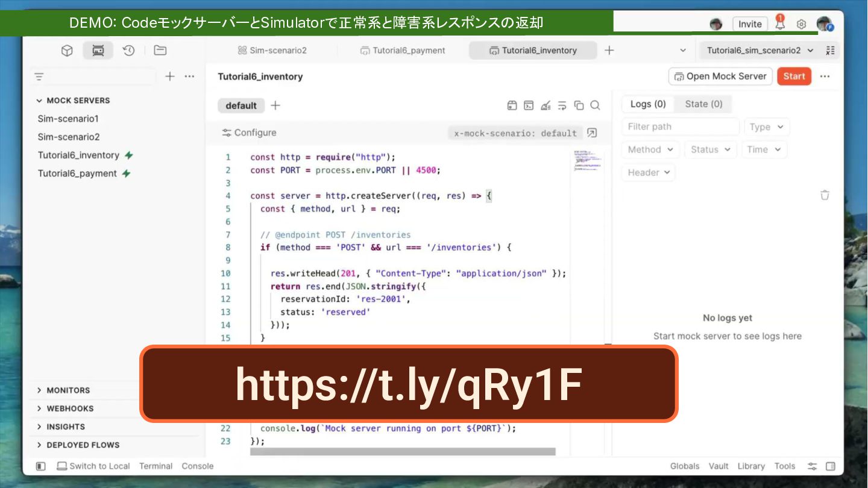Screen dimensions: 868x488
Task: Open the environment quick-look icon
Action: coord(831,51)
